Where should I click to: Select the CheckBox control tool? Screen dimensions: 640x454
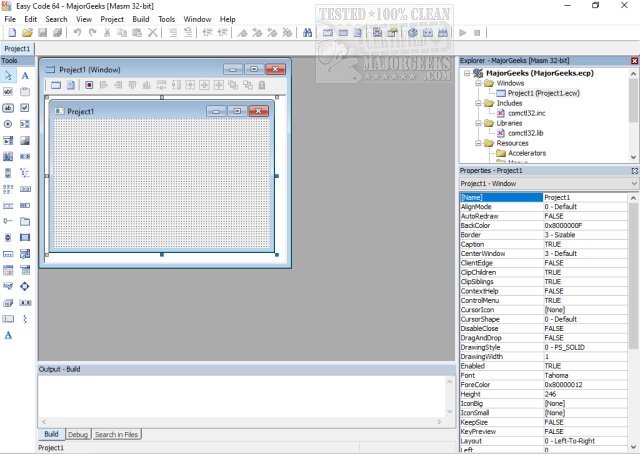coord(25,107)
